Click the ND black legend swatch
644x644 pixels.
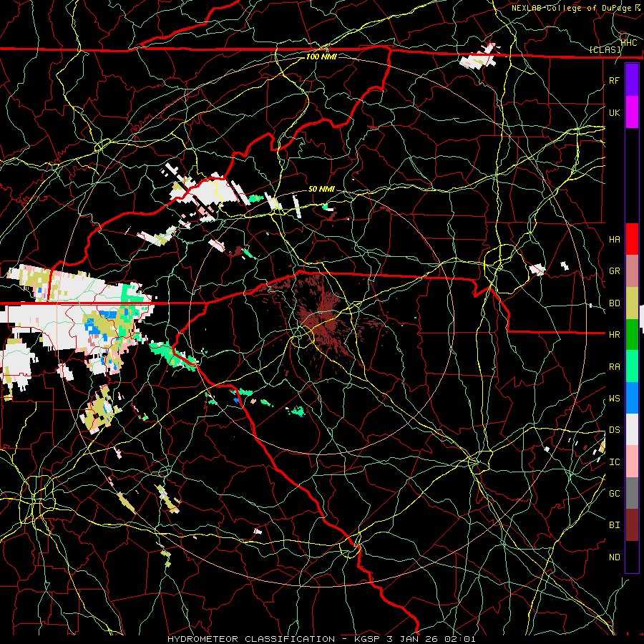click(x=632, y=557)
